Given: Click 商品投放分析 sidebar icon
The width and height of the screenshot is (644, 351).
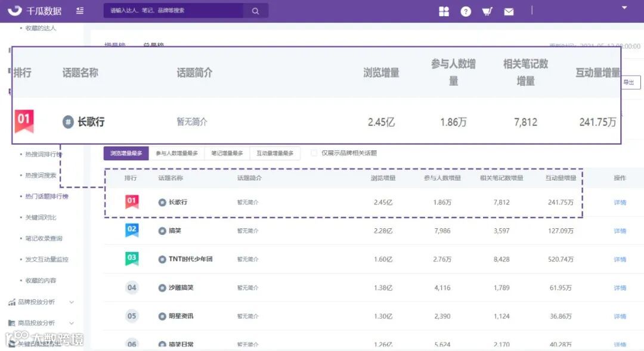Looking at the screenshot, I should [x=12, y=323].
